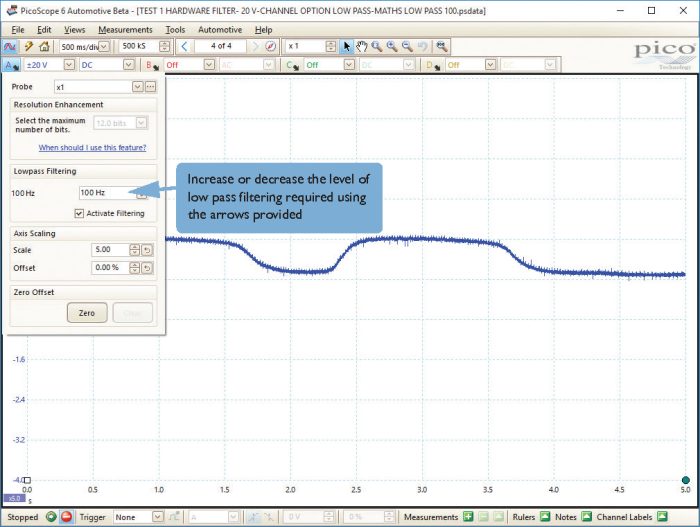Open the Help menu
The image size is (700, 527).
[263, 29]
